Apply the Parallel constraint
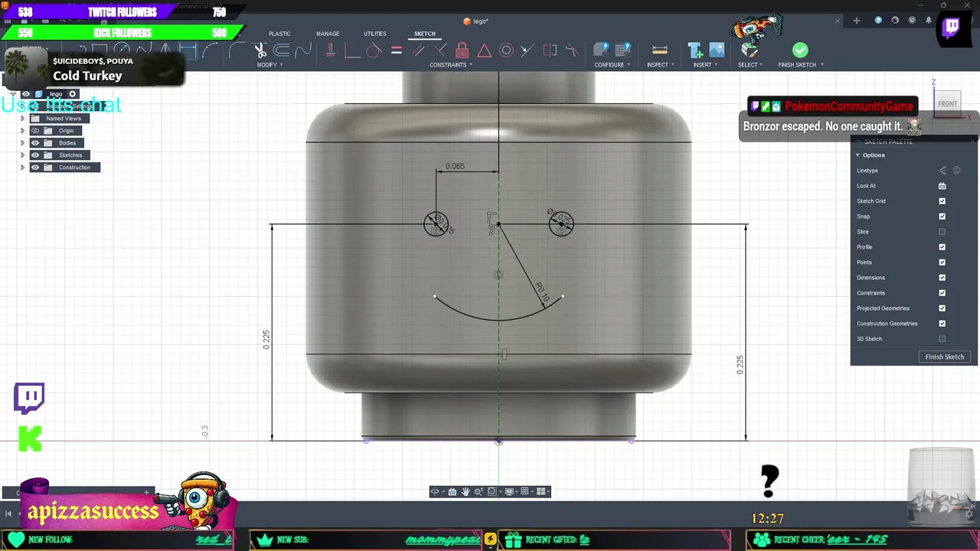 click(x=418, y=51)
